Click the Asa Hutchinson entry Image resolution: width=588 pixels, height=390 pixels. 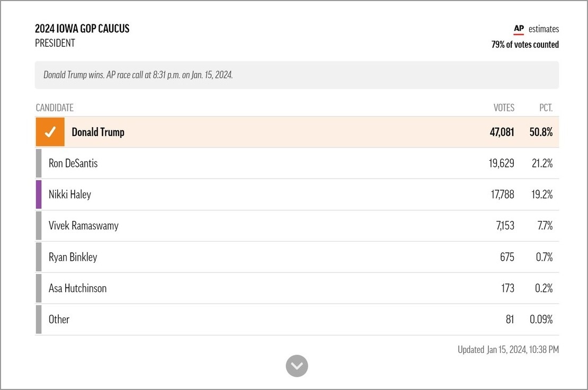pos(78,288)
